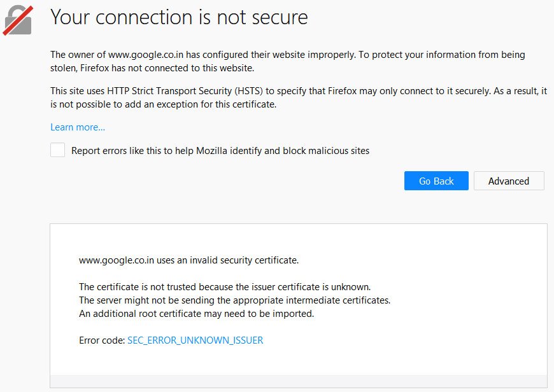This screenshot has width=554, height=392.
Task: Tick the Report errors to Mozilla checkbox
Action: coord(58,150)
